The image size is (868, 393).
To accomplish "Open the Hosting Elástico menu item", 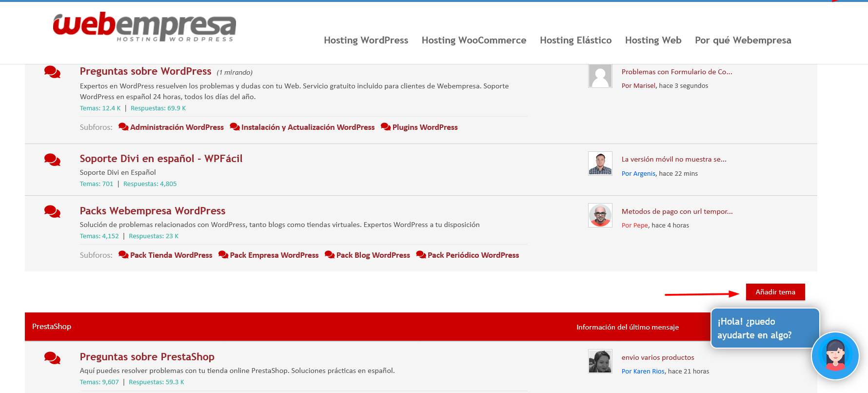I will (575, 40).
